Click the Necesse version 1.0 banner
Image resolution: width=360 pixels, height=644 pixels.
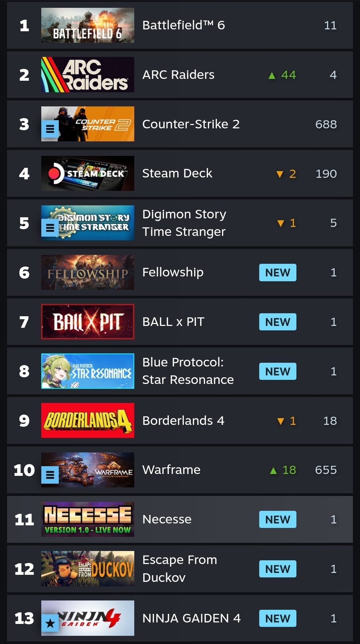[88, 519]
